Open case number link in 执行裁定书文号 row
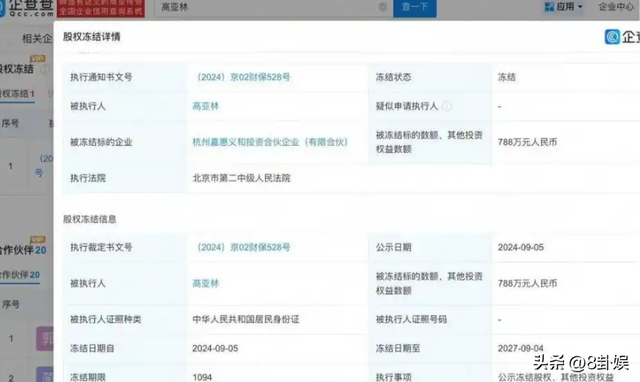The height and width of the screenshot is (382, 640). click(x=243, y=247)
